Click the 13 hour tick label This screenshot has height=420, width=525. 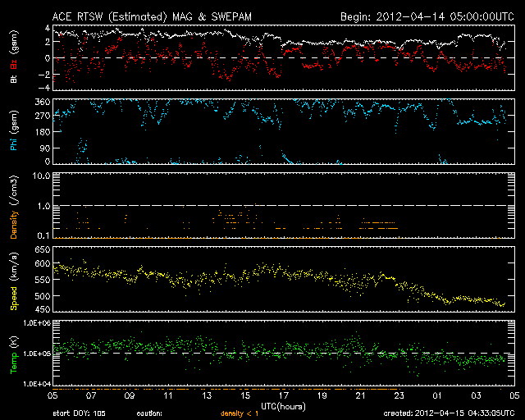pos(207,395)
